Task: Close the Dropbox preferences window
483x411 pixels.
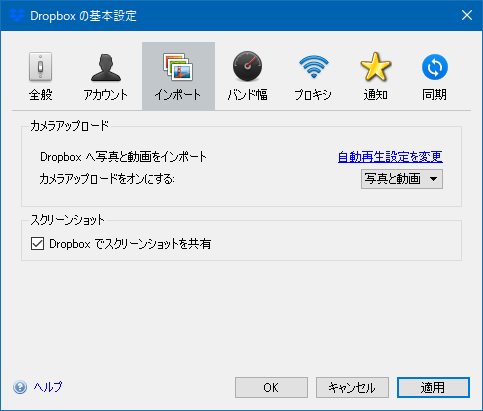Action: [x=467, y=15]
